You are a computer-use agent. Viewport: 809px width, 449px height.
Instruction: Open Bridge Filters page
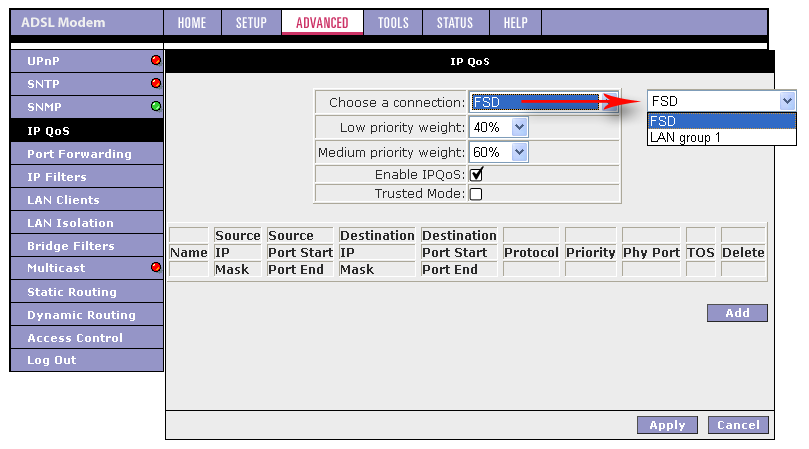87,246
